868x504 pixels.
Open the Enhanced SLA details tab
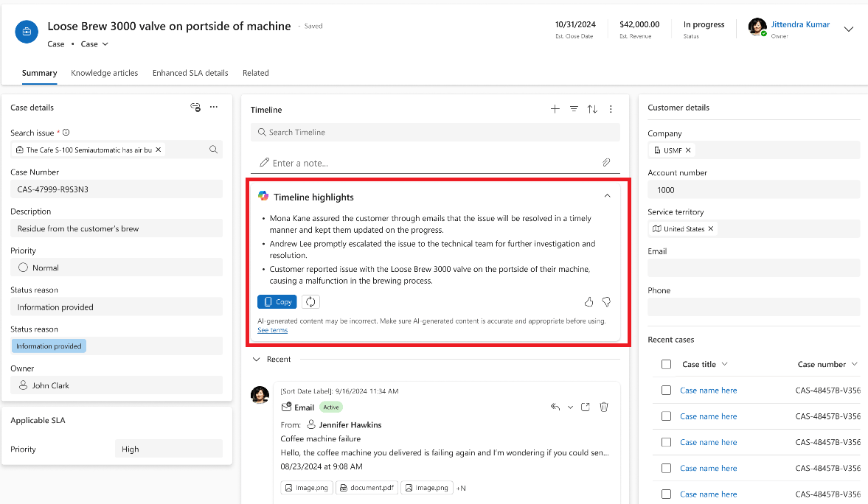point(190,73)
